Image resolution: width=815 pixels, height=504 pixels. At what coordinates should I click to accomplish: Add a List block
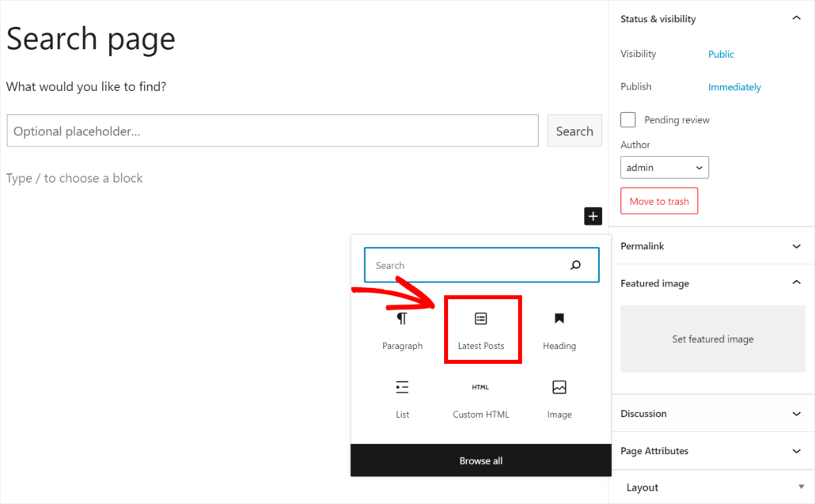402,396
